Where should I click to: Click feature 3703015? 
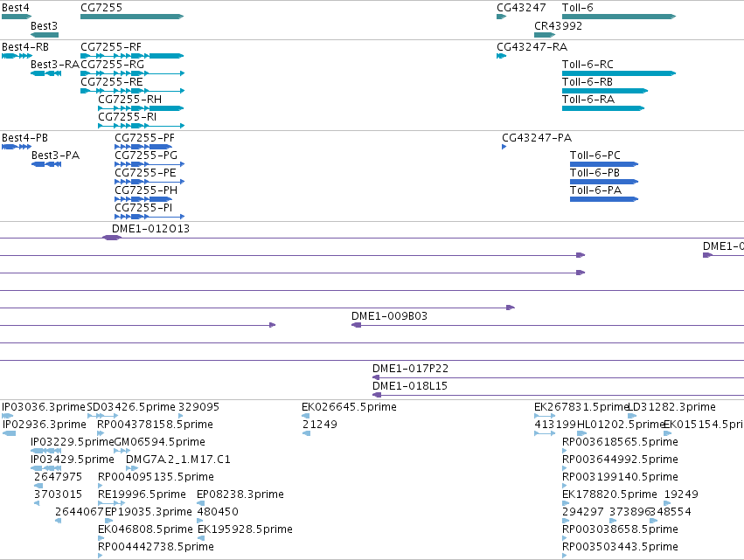pos(37,503)
